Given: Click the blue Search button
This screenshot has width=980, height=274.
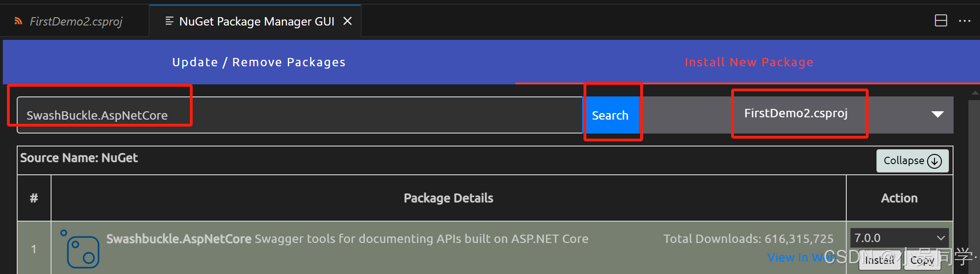Looking at the screenshot, I should (610, 115).
